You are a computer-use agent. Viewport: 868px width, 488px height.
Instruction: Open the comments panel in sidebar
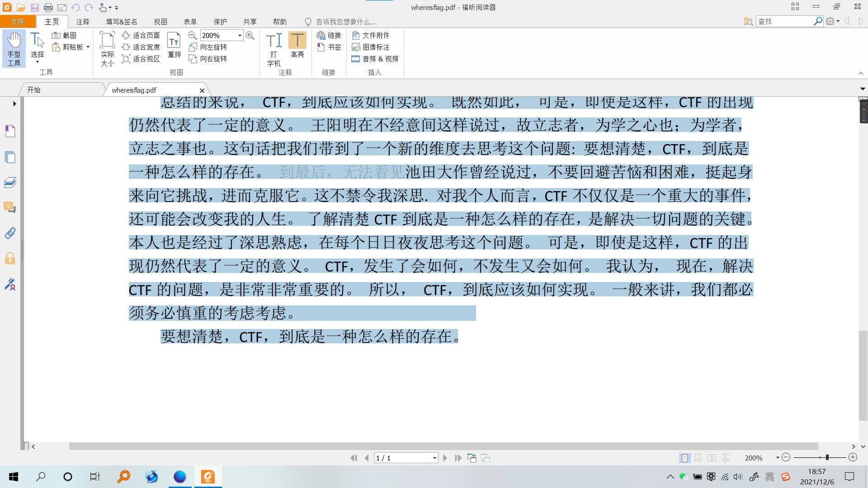10,207
